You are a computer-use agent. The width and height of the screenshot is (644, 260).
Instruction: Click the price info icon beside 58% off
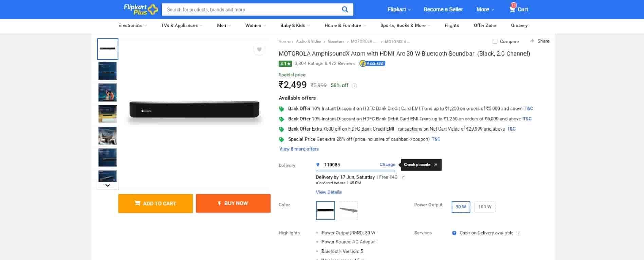click(x=354, y=86)
